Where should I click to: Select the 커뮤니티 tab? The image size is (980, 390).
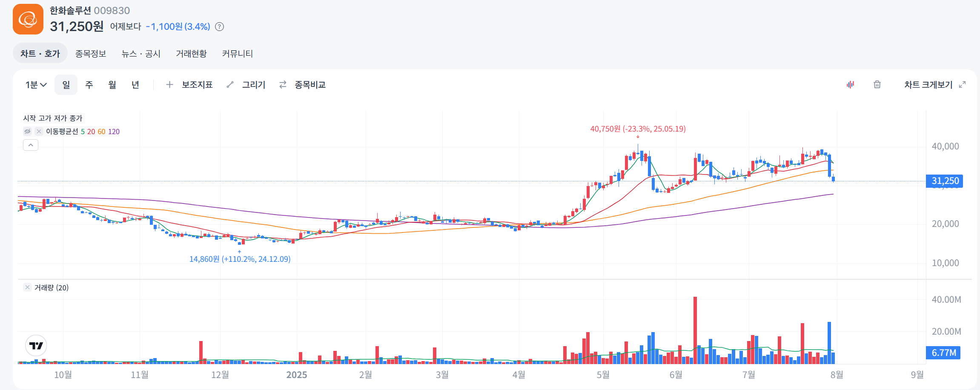point(238,54)
